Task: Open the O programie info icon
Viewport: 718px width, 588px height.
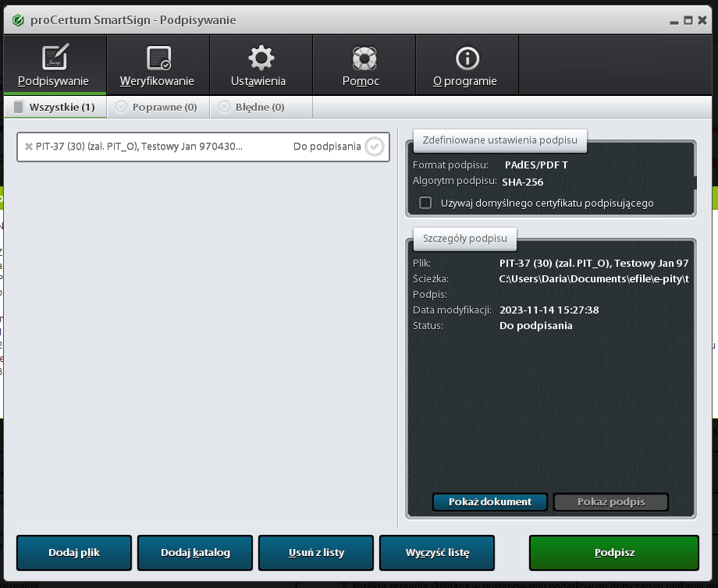Action: pos(466,58)
